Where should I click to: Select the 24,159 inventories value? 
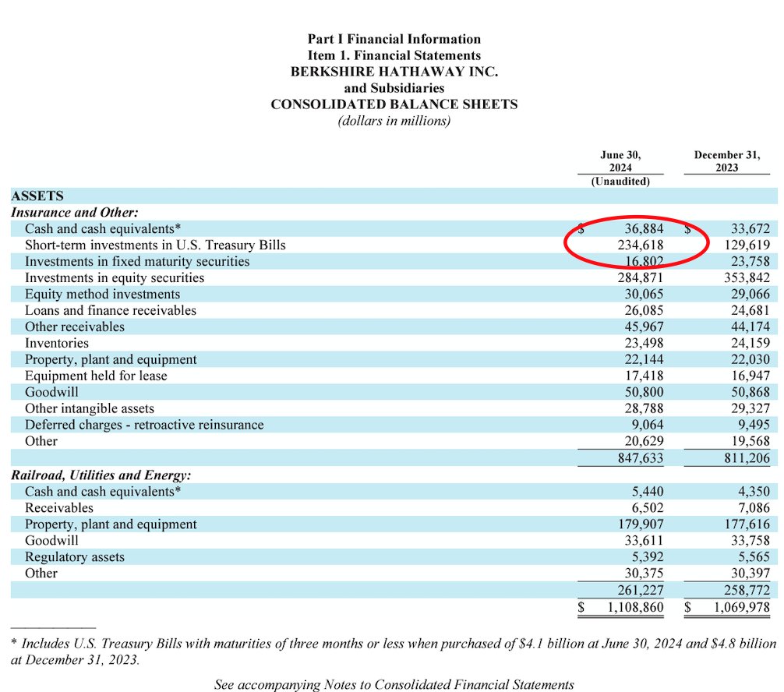[x=750, y=343]
